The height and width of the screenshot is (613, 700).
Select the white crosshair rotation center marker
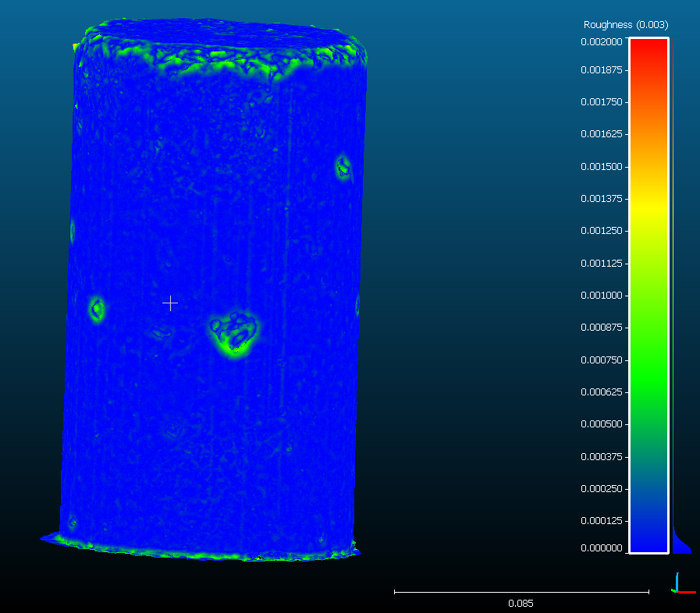click(x=170, y=303)
